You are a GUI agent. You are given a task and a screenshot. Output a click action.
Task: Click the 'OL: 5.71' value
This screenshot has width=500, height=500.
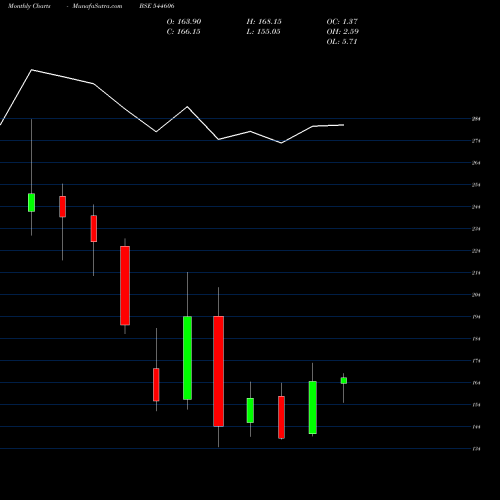click(x=342, y=42)
